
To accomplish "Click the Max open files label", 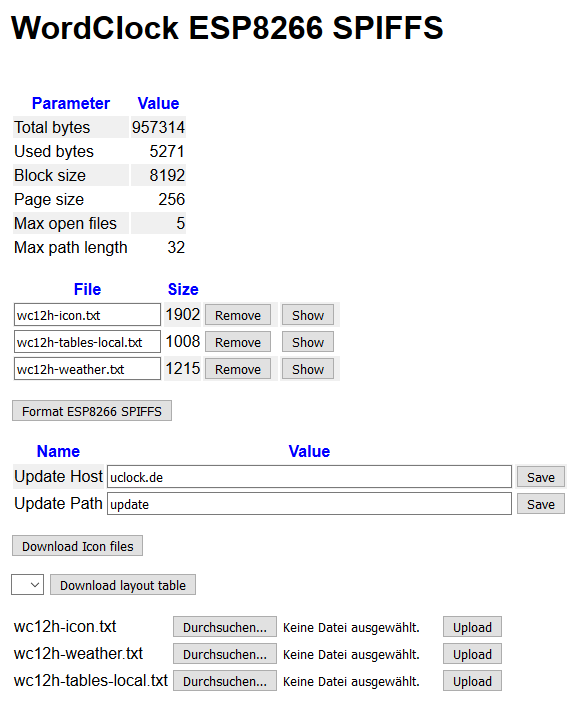I will 65,223.
